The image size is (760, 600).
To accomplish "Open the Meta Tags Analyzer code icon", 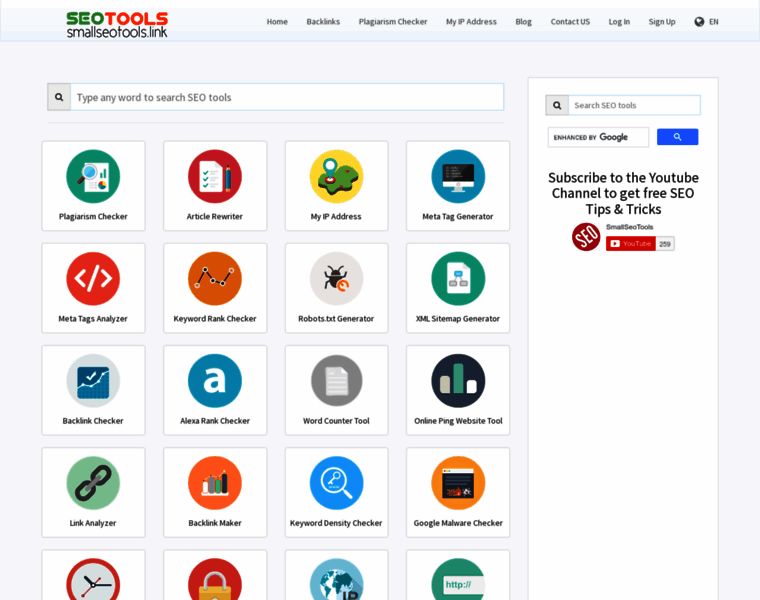I will [93, 279].
